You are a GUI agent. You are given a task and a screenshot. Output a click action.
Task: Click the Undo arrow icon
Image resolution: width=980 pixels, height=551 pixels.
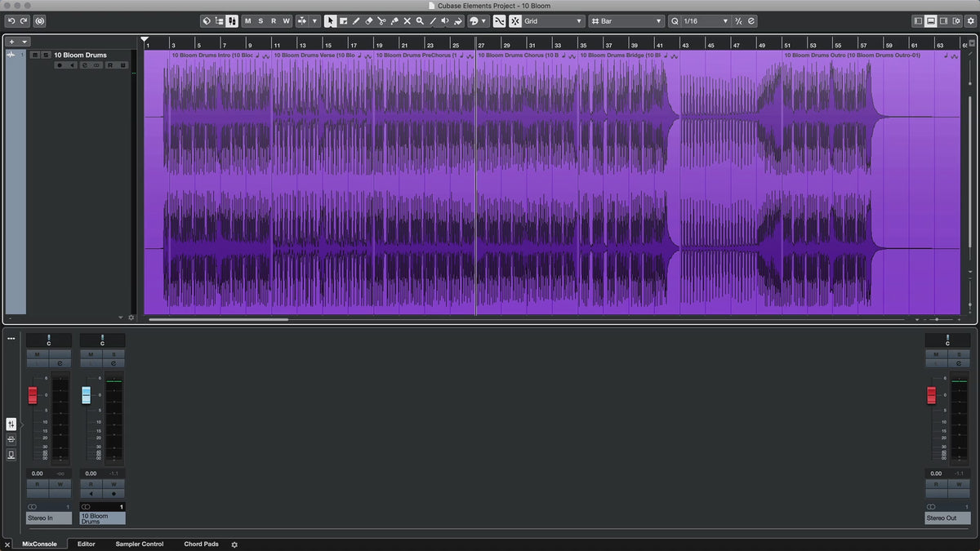click(x=11, y=21)
